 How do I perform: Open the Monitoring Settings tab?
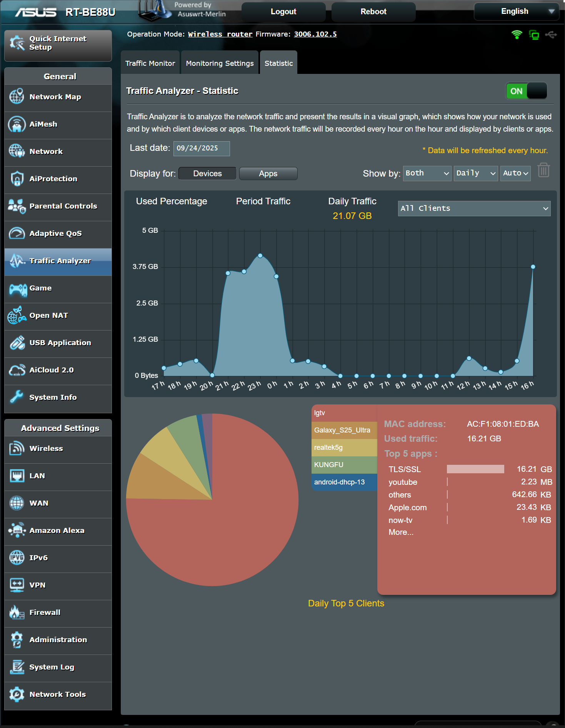[220, 63]
